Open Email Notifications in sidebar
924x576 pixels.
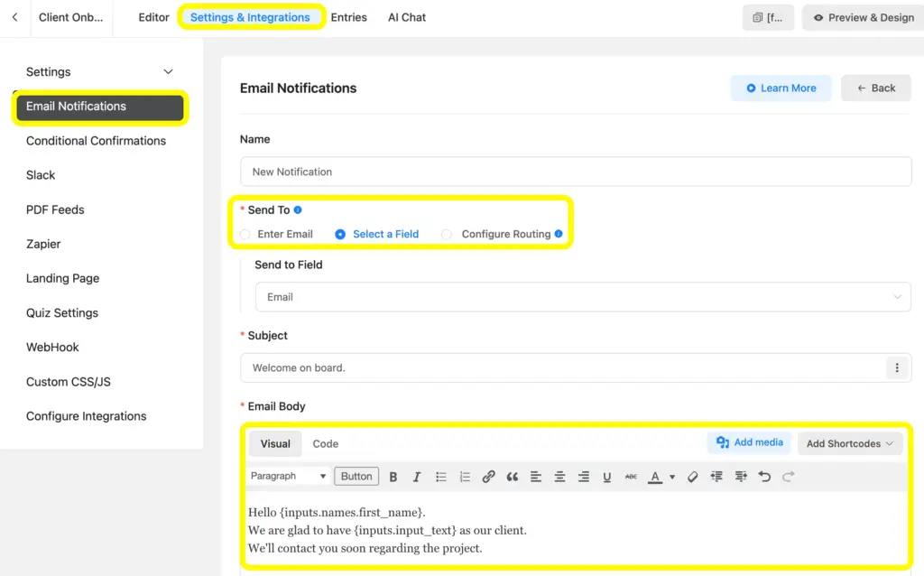(x=99, y=107)
